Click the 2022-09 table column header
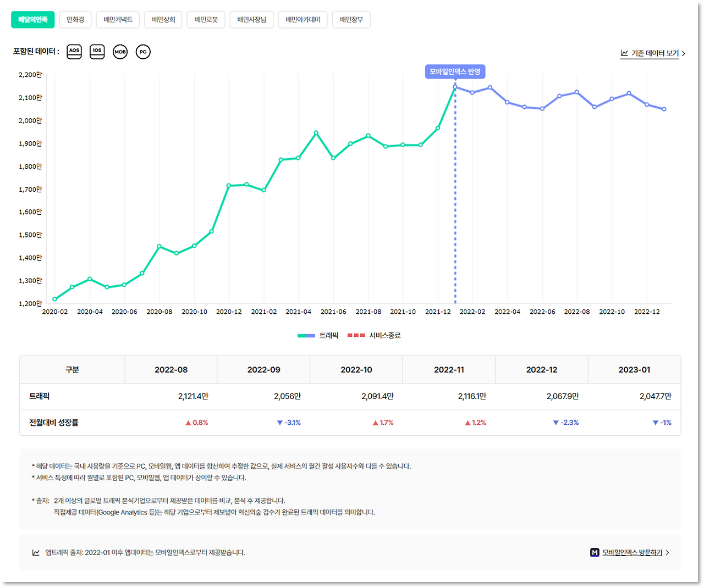Screen dimensions: 704x588 point(264,370)
